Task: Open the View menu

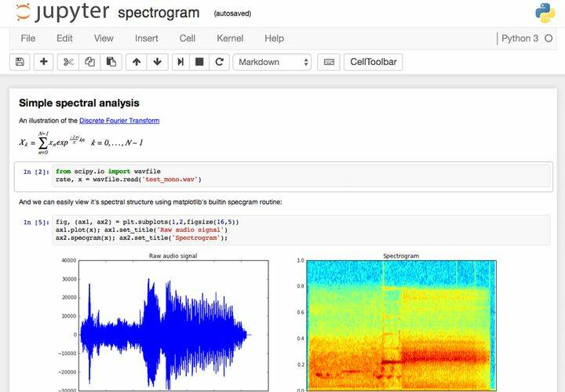Action: [104, 38]
